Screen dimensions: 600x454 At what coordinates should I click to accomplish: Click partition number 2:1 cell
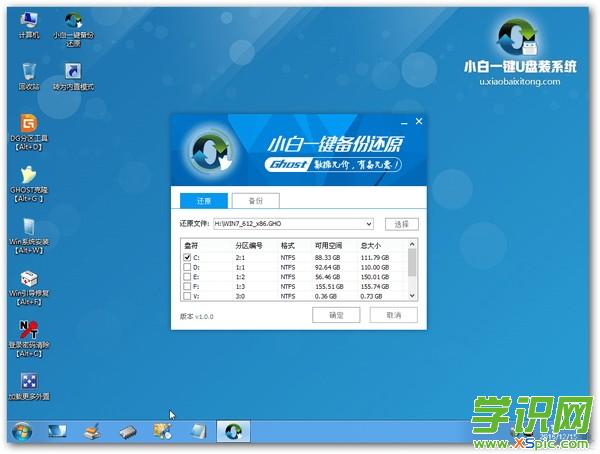click(x=240, y=258)
